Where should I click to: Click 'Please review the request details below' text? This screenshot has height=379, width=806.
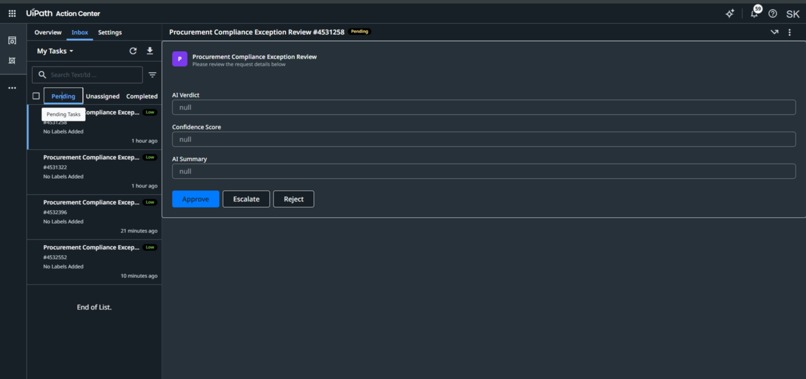pos(239,65)
